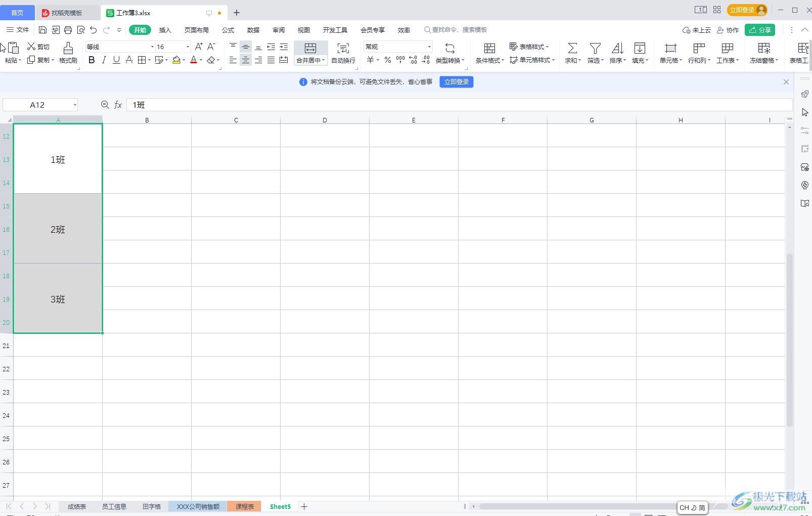Screen dimensions: 812x516
Task: Click the 立即登录 button in backup banner
Action: (457, 82)
